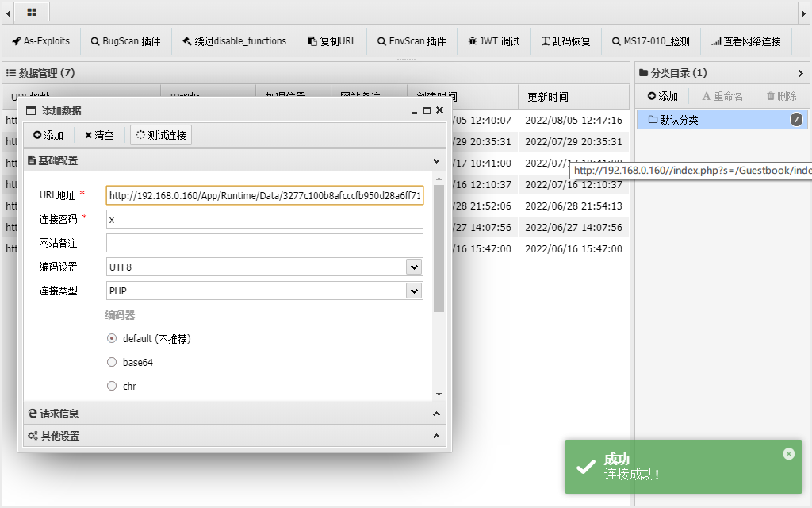Open the JWT 调试 tool
812x508 pixels.
click(x=494, y=41)
